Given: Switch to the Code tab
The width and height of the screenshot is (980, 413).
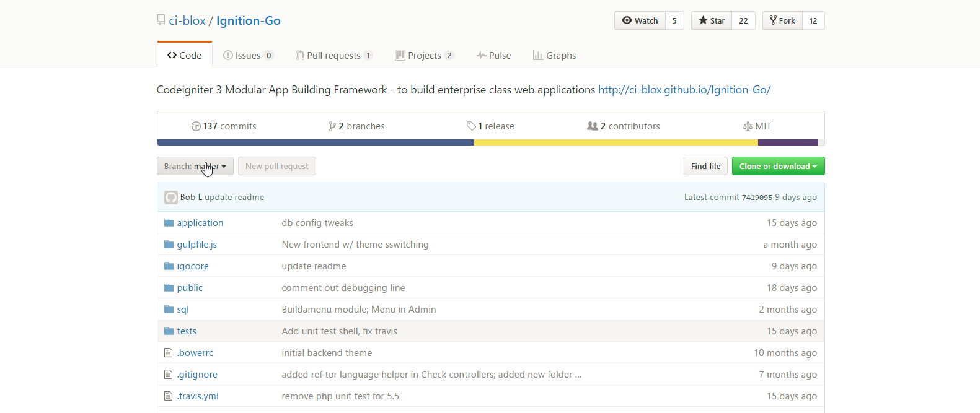Looking at the screenshot, I should [185, 55].
